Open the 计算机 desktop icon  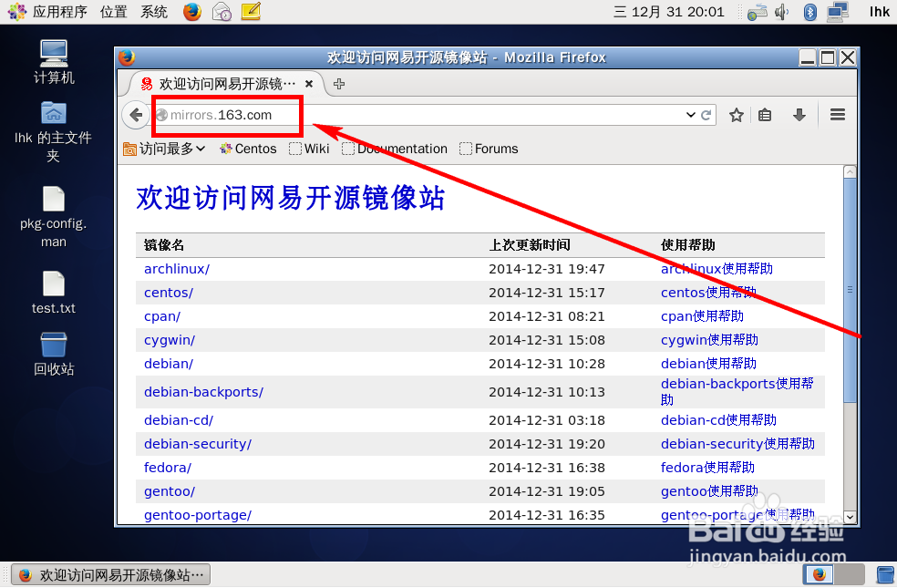tap(54, 62)
